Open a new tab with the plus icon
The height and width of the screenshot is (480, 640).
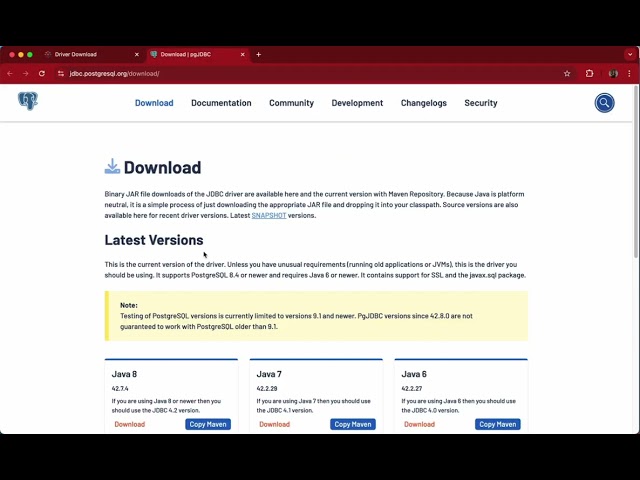coord(258,54)
